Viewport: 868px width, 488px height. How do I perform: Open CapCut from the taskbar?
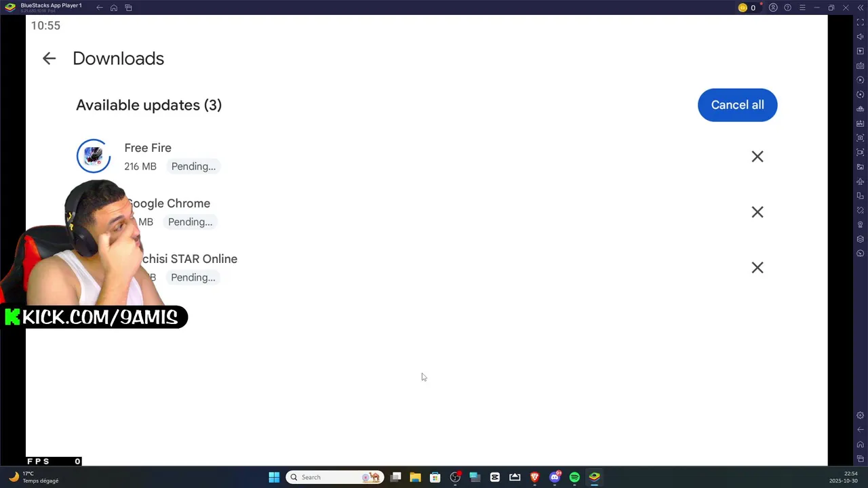click(495, 477)
